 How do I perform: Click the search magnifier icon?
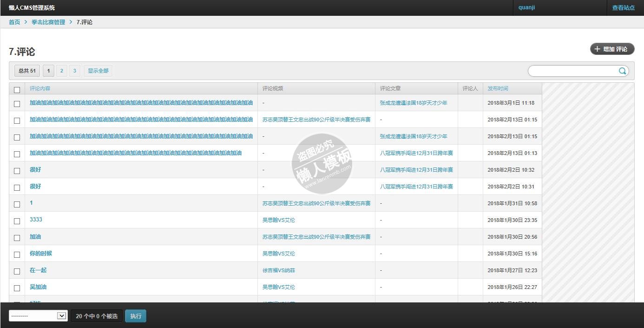coord(622,71)
